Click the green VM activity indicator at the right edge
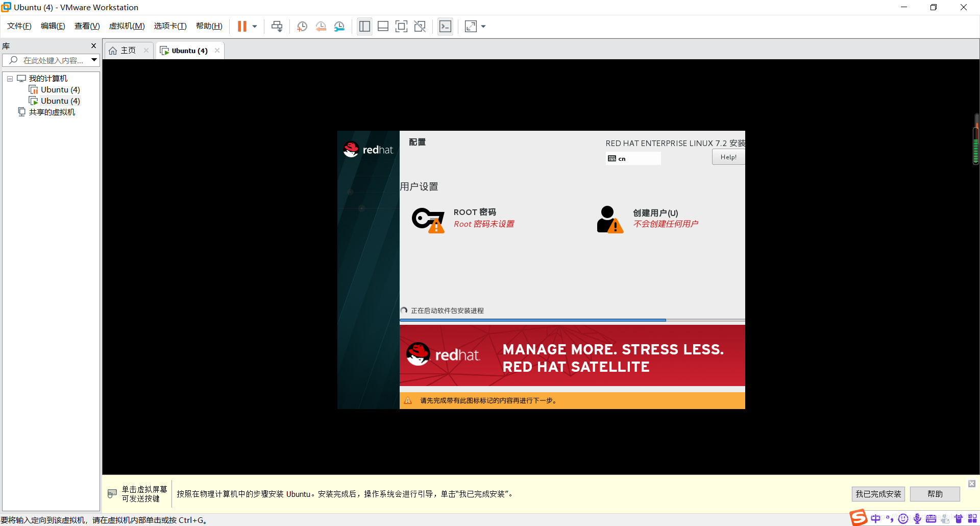980x526 pixels. click(976, 146)
